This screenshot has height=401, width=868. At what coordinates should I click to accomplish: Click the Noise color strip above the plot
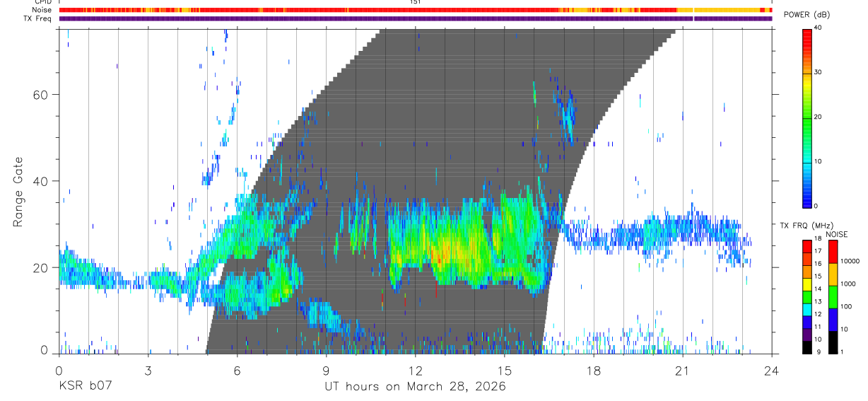(x=416, y=10)
